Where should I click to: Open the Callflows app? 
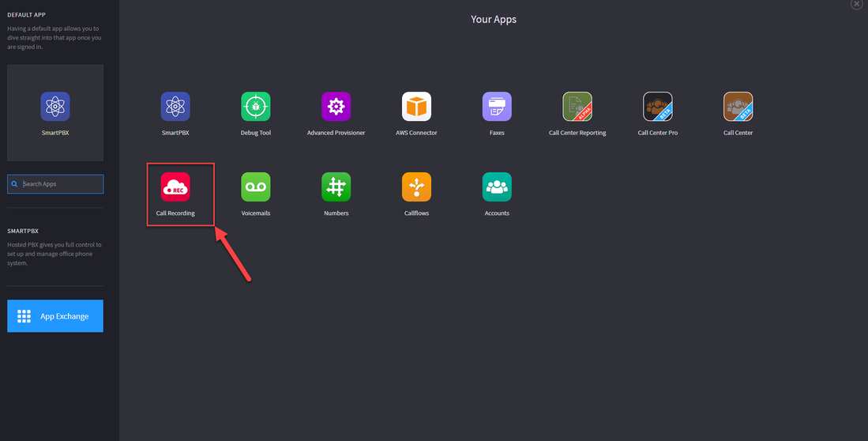[416, 187]
